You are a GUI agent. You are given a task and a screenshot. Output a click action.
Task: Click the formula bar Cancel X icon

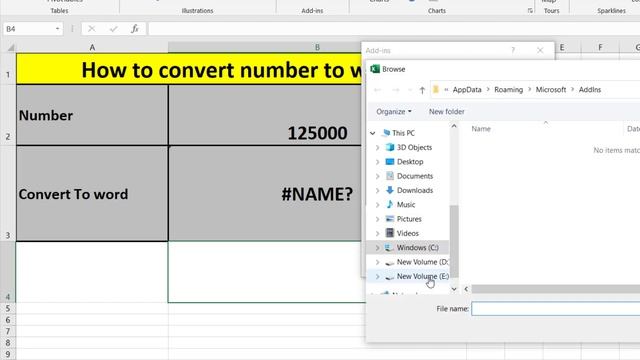[x=92, y=29]
